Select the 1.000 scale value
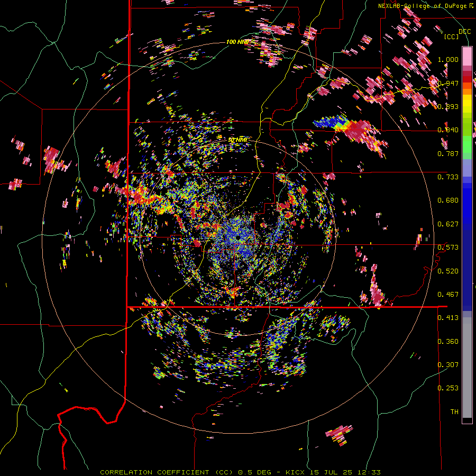Image resolution: width=476 pixels, height=476 pixels. point(448,59)
